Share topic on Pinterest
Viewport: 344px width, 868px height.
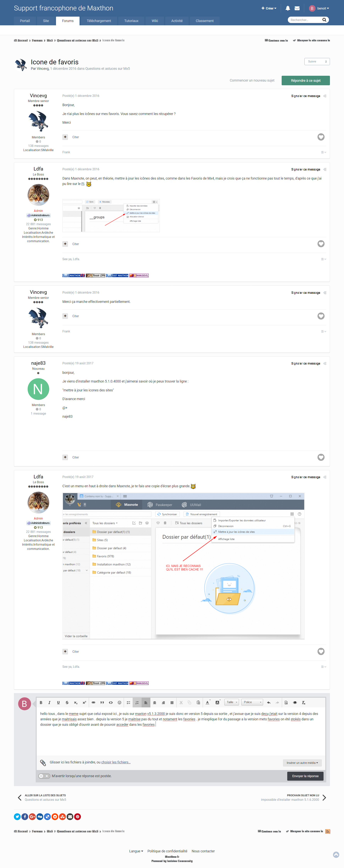tap(77, 816)
